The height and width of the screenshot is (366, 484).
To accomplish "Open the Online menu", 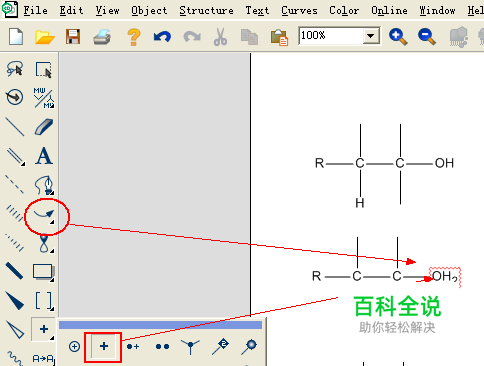I will [389, 10].
